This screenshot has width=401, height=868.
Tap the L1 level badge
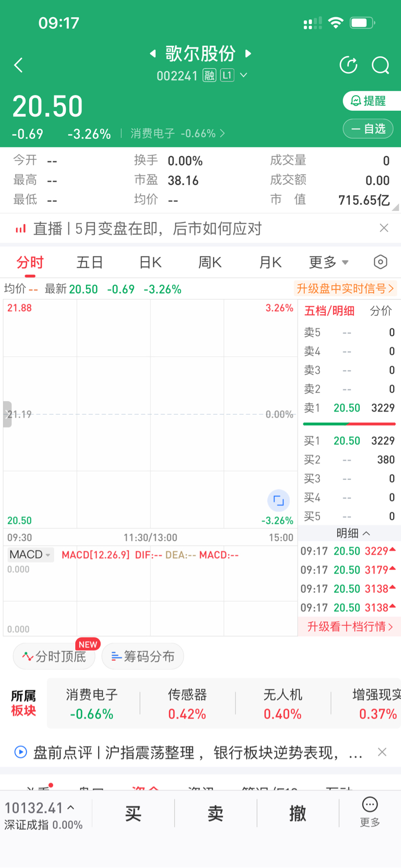point(227,76)
